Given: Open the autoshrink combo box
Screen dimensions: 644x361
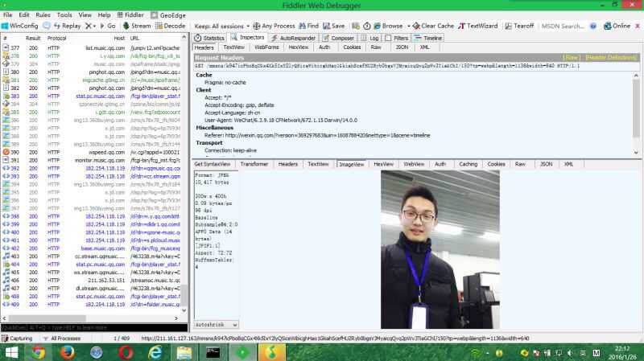Looking at the screenshot, I should click(219, 326).
